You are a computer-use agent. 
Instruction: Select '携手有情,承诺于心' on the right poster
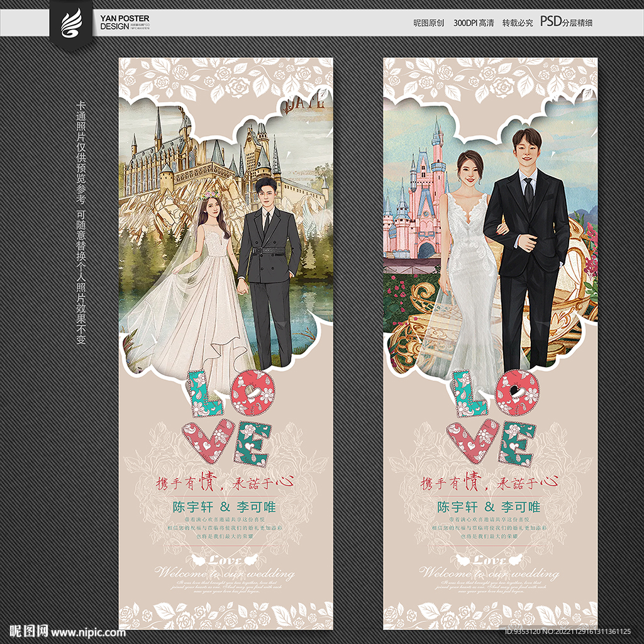coord(489,482)
